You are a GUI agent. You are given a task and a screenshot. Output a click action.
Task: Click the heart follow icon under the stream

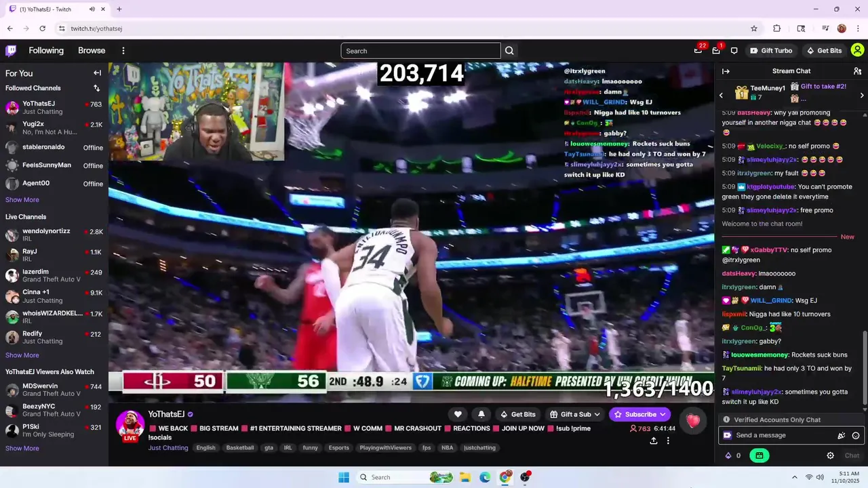[458, 414]
